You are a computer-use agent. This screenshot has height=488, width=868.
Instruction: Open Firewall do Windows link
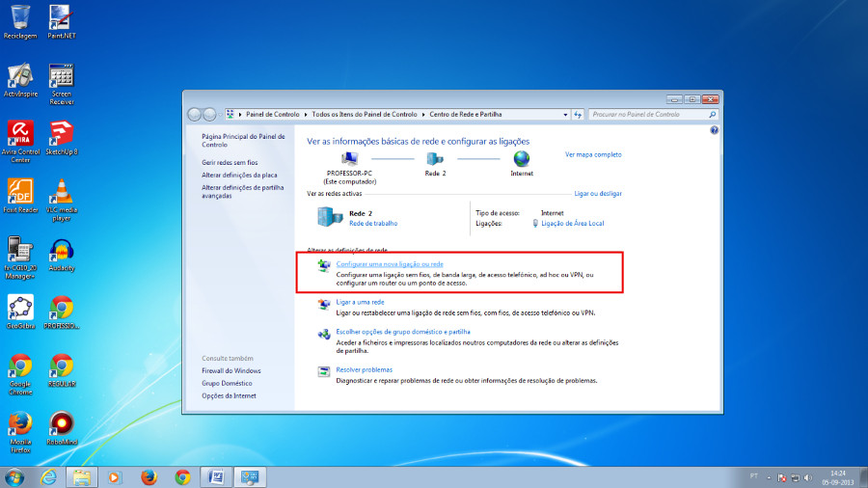[x=231, y=371]
